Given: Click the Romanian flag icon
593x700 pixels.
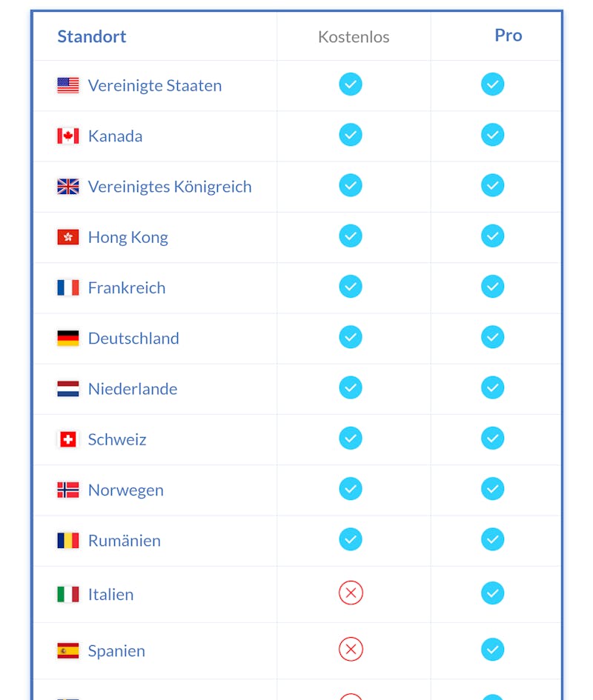Looking at the screenshot, I should tap(68, 540).
